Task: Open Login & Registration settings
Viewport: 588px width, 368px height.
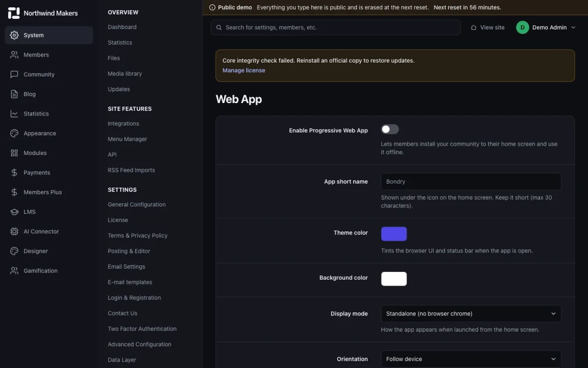Action: 135,298
